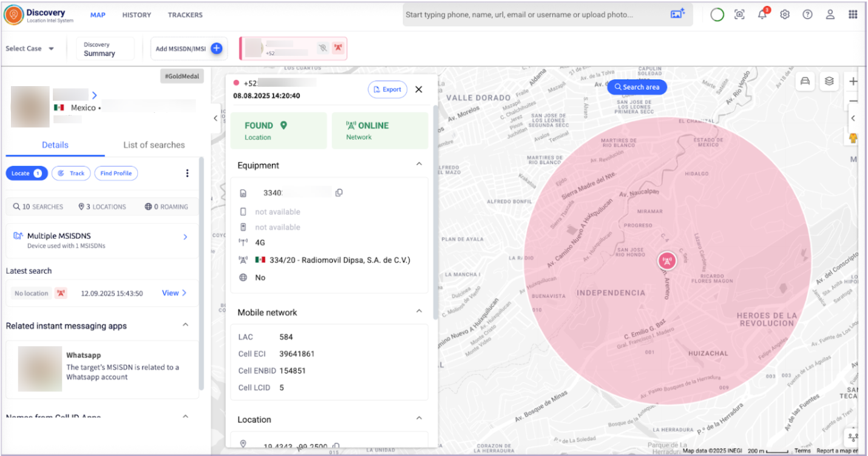Toggle the crossed-out location icon on target chip
The image size is (868, 456).
pyautogui.click(x=323, y=49)
